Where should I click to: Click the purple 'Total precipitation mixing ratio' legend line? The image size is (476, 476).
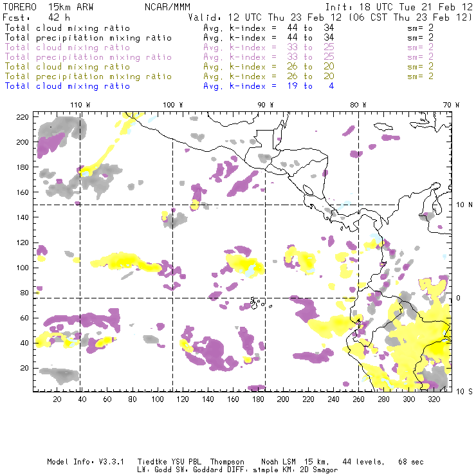point(88,57)
